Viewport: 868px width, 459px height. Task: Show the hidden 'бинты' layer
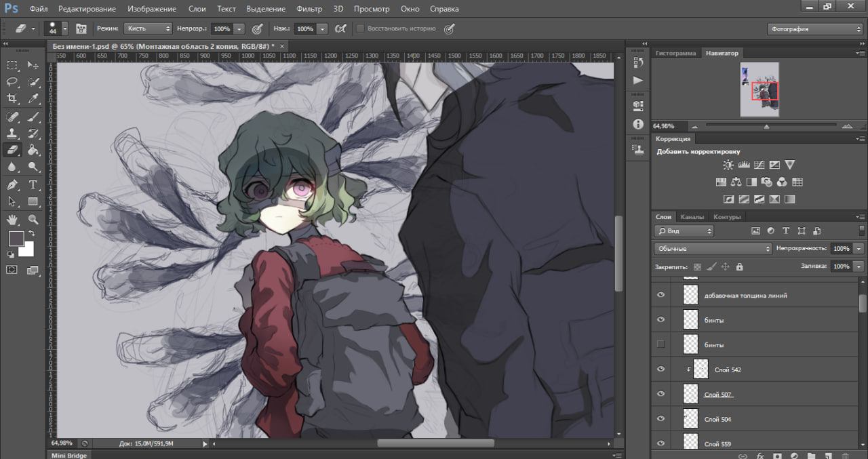point(660,344)
